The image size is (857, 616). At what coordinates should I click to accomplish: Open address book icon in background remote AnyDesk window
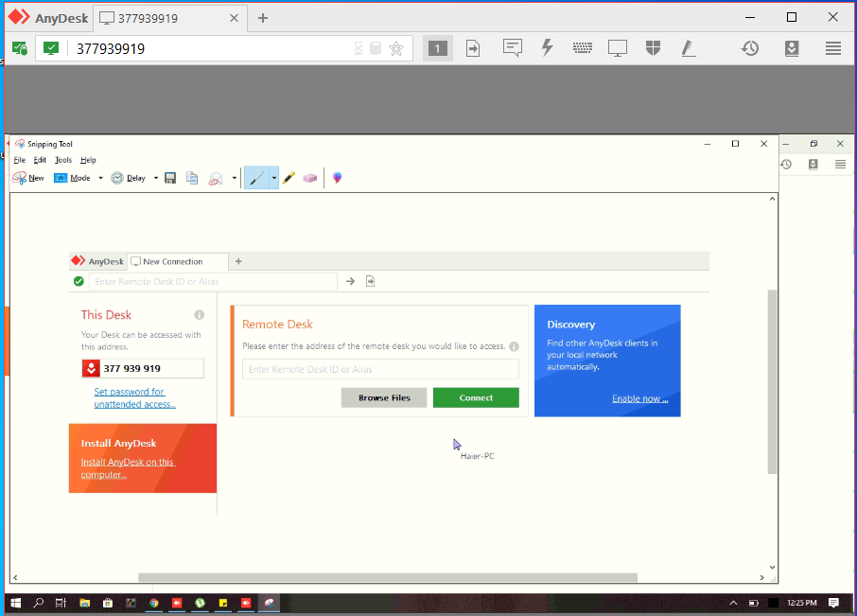(x=813, y=164)
